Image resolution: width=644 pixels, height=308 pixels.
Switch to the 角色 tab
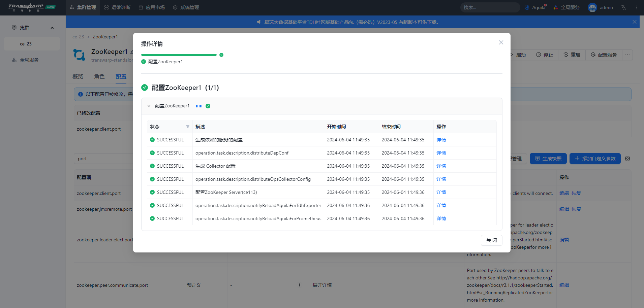[99, 77]
